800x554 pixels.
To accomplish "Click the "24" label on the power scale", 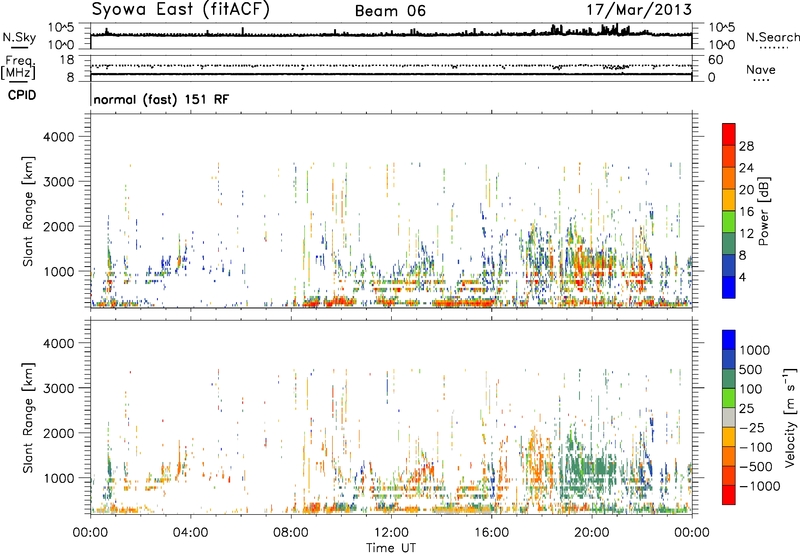I will click(x=746, y=168).
